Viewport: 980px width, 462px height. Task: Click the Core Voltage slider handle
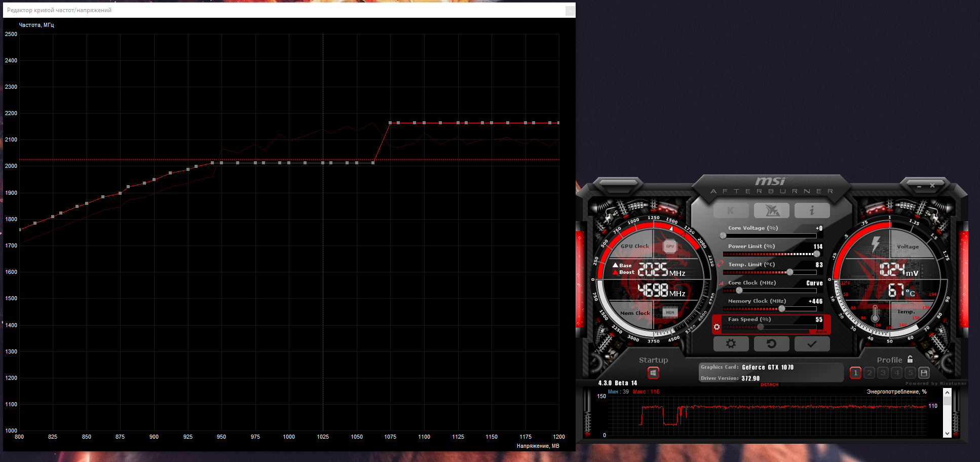coord(723,236)
